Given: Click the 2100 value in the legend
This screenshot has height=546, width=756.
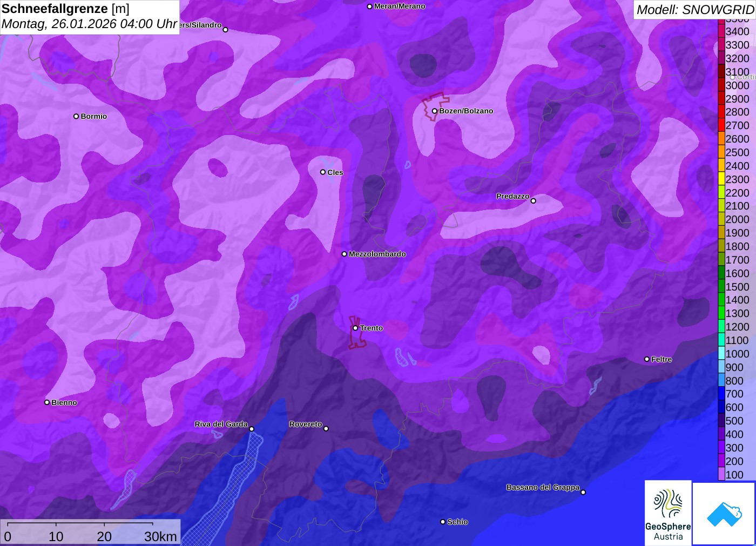Looking at the screenshot, I should click(x=738, y=206).
